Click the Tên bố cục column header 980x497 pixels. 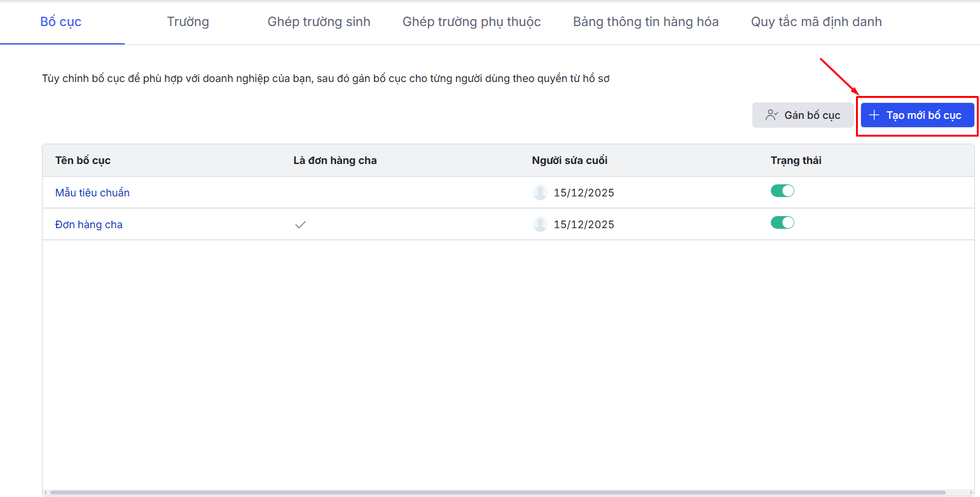click(83, 161)
